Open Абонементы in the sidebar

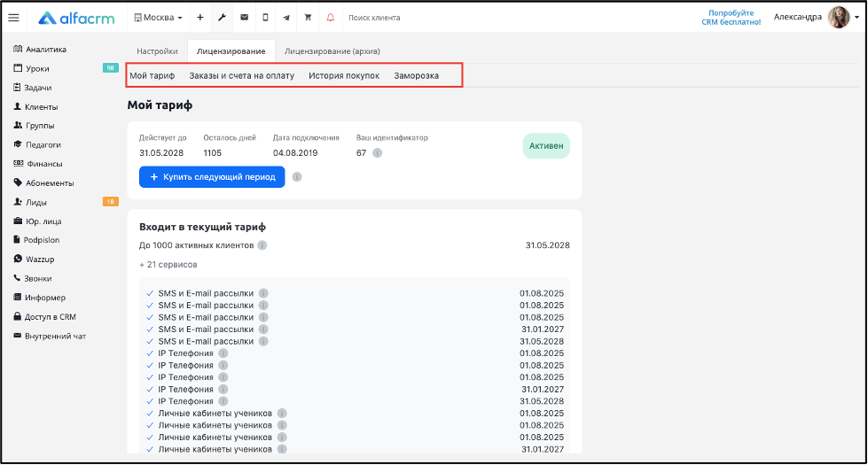pyautogui.click(x=43, y=183)
